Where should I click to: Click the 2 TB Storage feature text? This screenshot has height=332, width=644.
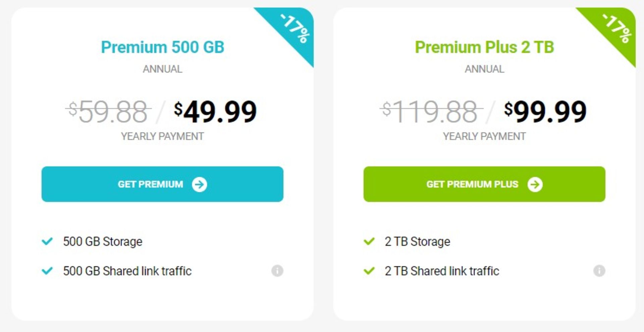coord(418,241)
